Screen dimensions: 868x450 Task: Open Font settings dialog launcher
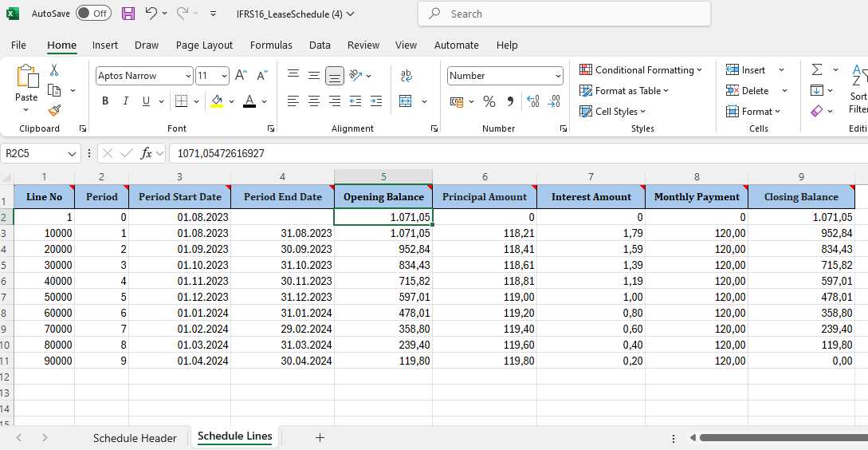(271, 128)
